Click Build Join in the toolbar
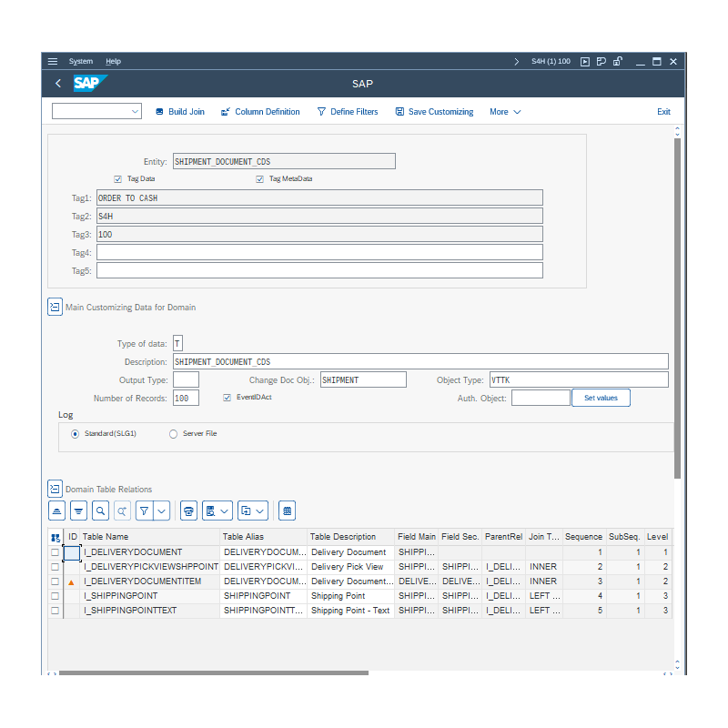This screenshot has width=728, height=728. 180,112
